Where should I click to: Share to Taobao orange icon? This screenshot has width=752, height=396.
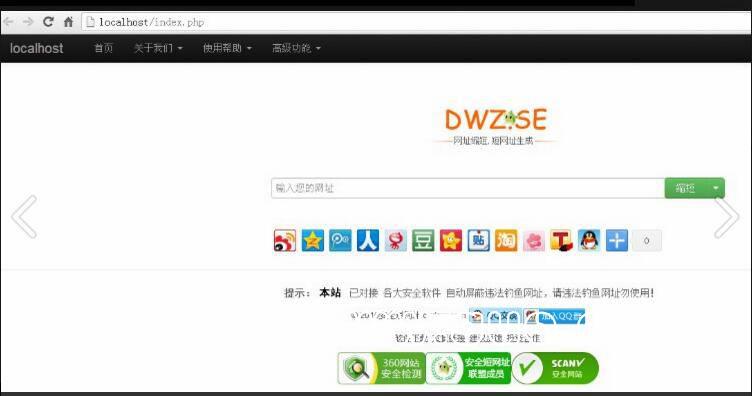pyautogui.click(x=506, y=241)
